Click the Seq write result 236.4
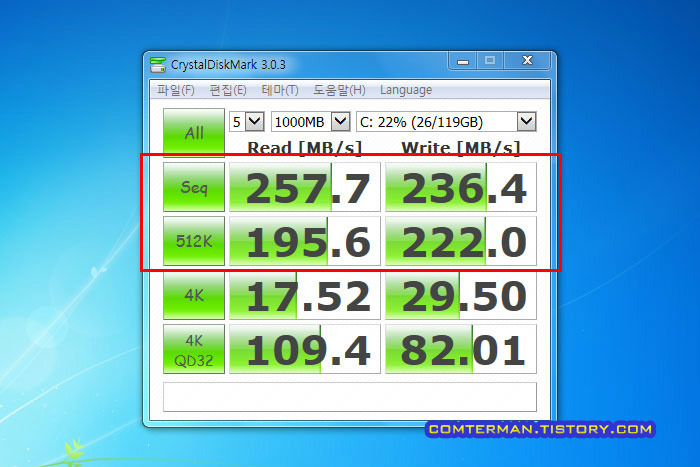700x467 pixels. [461, 187]
